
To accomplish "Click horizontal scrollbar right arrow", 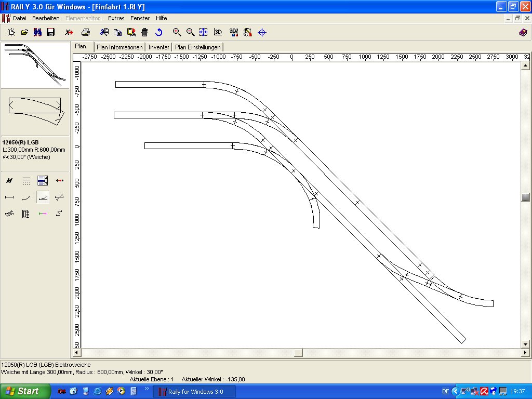I will coord(525,353).
